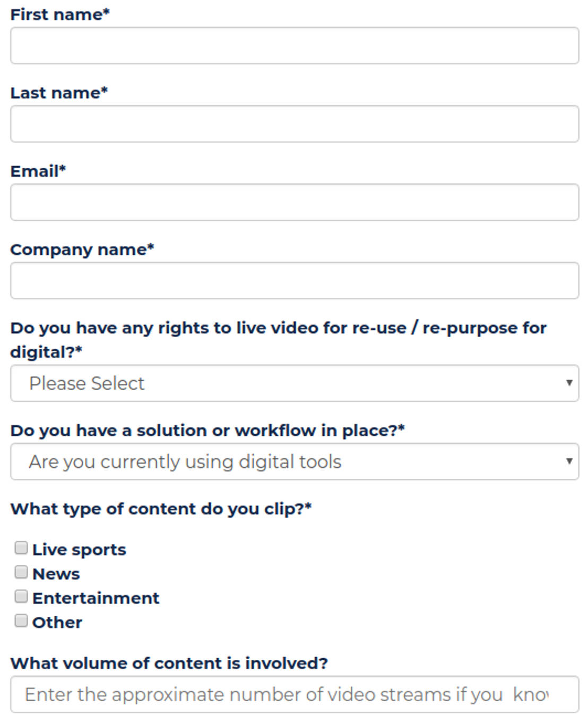Click the 'What volume of content is involved' label

click(169, 663)
